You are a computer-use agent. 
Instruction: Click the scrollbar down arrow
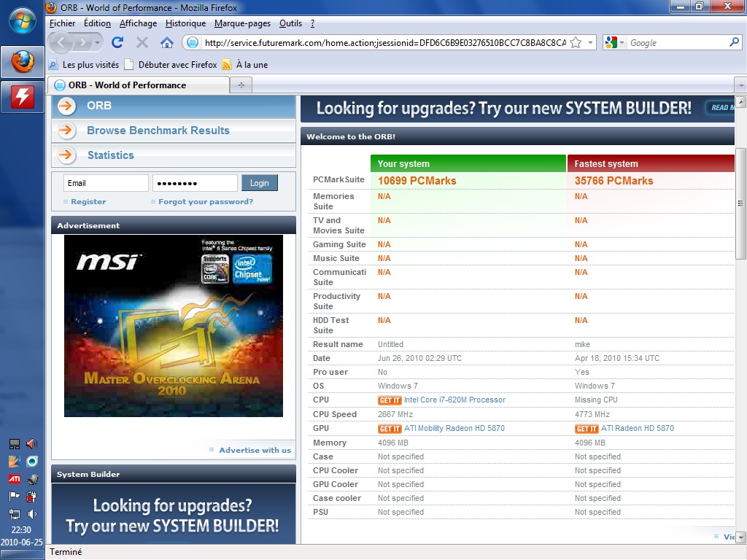(740, 538)
